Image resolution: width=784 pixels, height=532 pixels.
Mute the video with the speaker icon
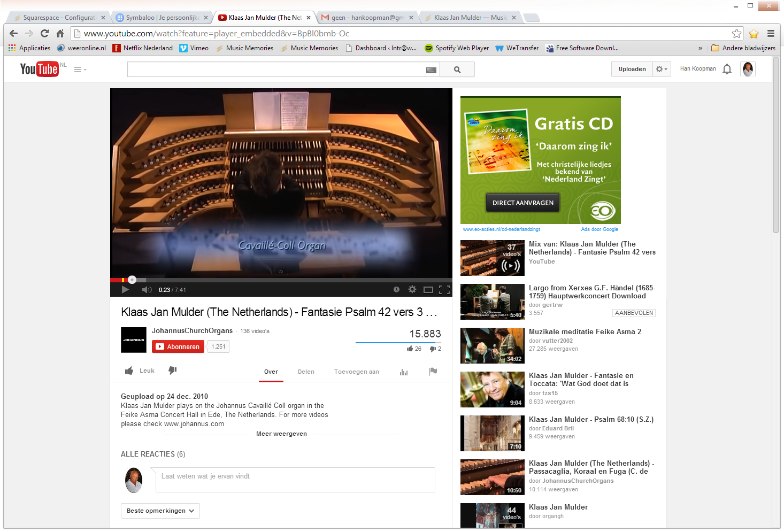point(147,290)
